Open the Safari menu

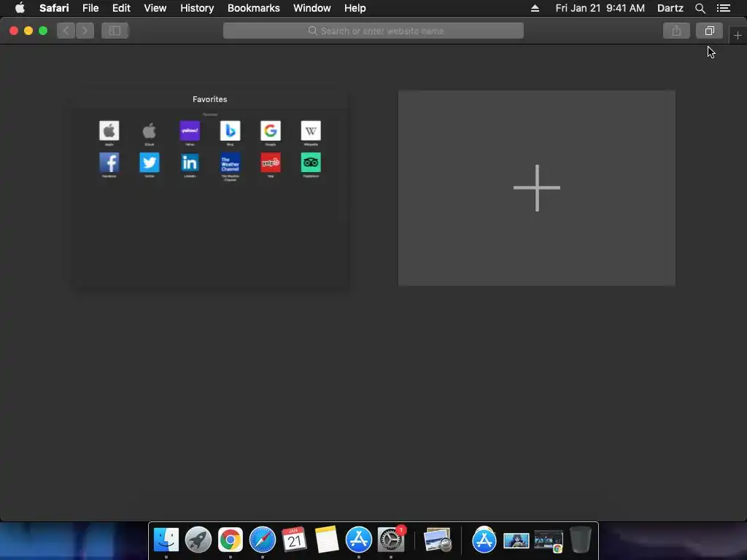[x=54, y=8]
